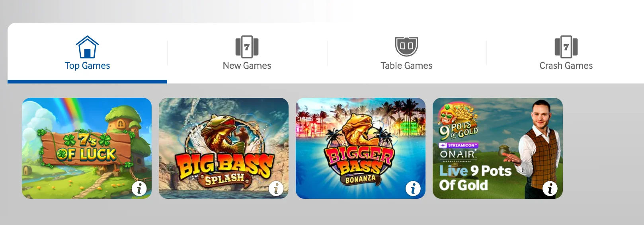Open info for Big Bass Splash

tap(276, 188)
